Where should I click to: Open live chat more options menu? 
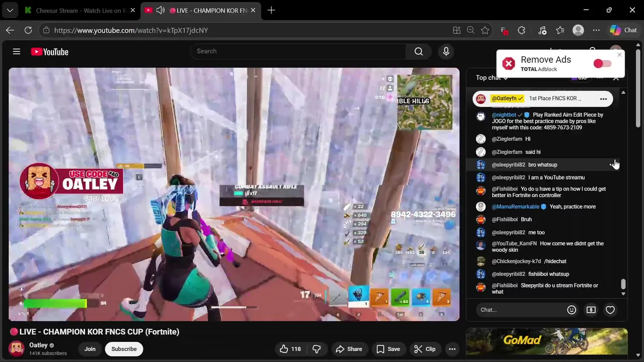coord(600,78)
